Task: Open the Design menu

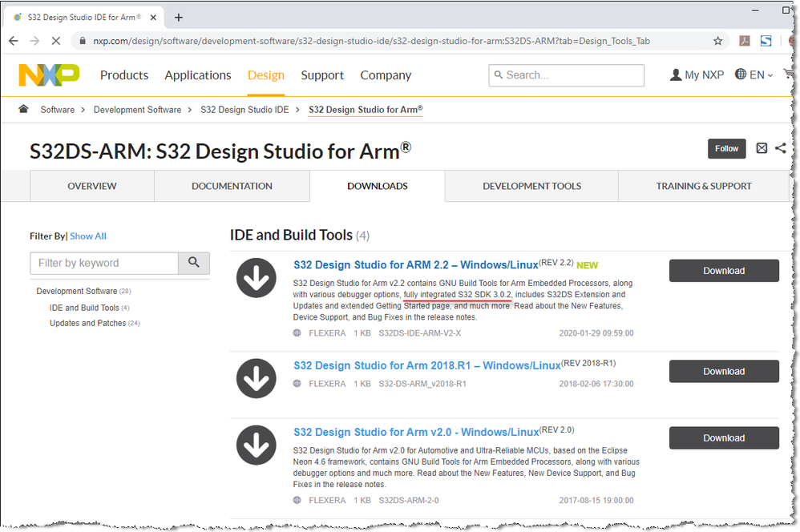Action: pos(266,75)
